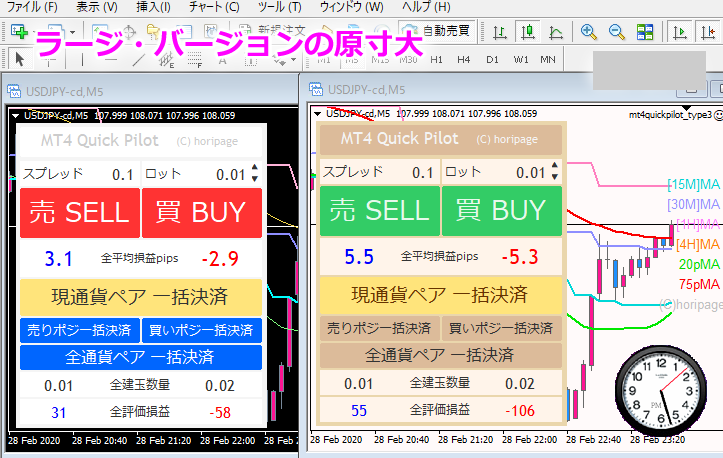723x458 pixels.
Task: Open the ツール (T) menu
Action: click(279, 7)
